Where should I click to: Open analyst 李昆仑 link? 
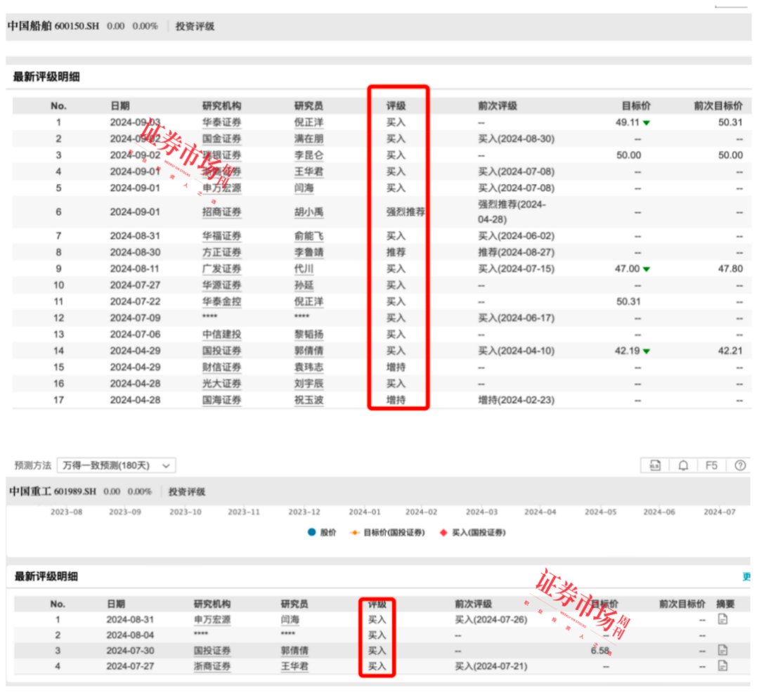309,155
